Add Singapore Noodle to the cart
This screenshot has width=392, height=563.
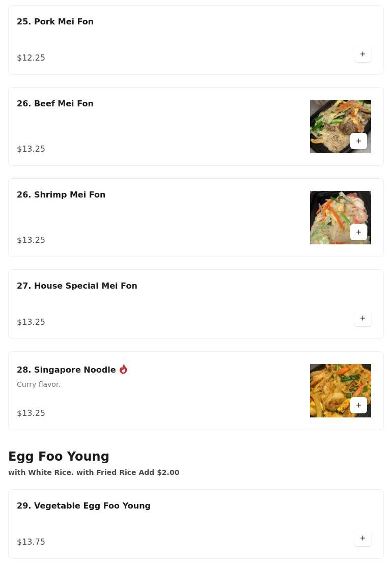point(358,405)
